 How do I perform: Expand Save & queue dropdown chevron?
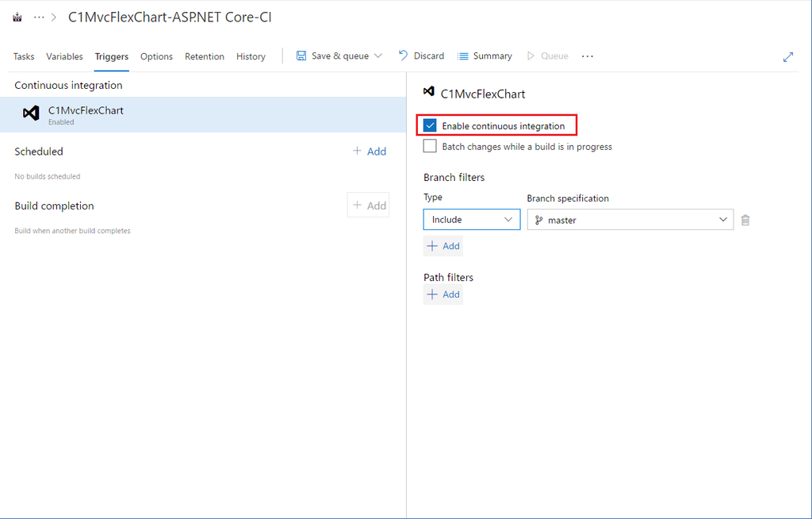[x=378, y=56]
